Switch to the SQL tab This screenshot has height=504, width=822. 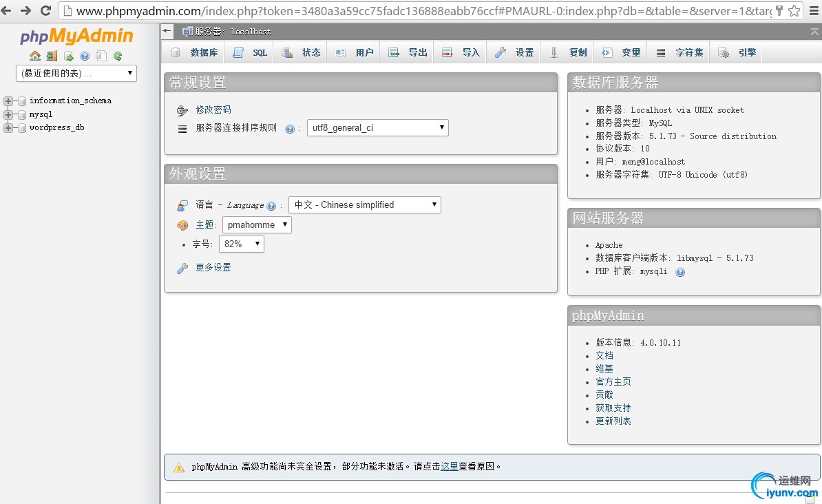[249, 52]
